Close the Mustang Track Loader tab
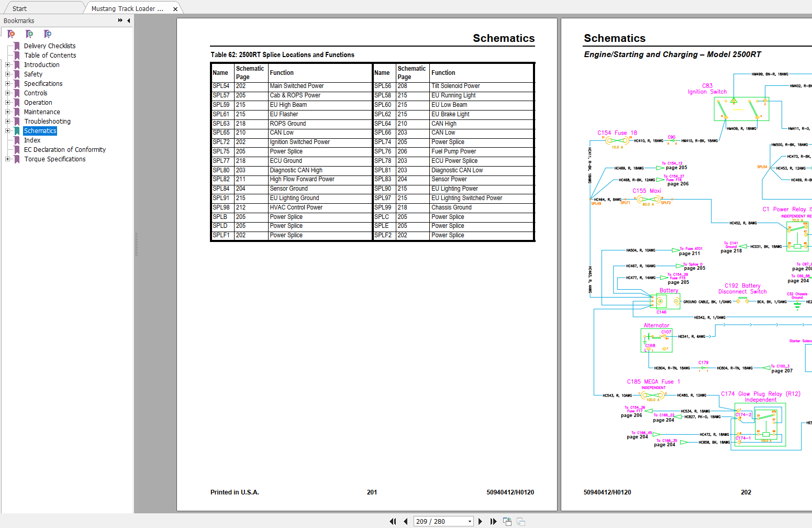The image size is (812, 528). click(175, 9)
